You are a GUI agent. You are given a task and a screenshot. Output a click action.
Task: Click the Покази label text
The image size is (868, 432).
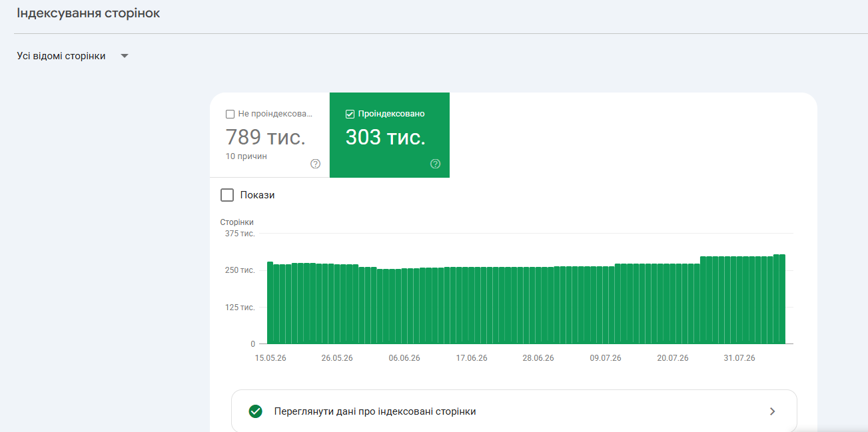258,195
